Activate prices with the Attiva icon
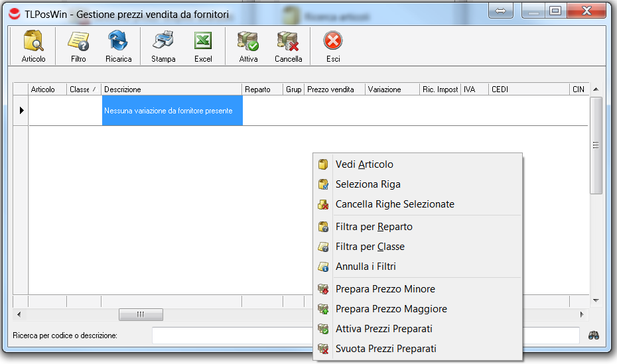This screenshot has height=364, width=617. pos(248,41)
